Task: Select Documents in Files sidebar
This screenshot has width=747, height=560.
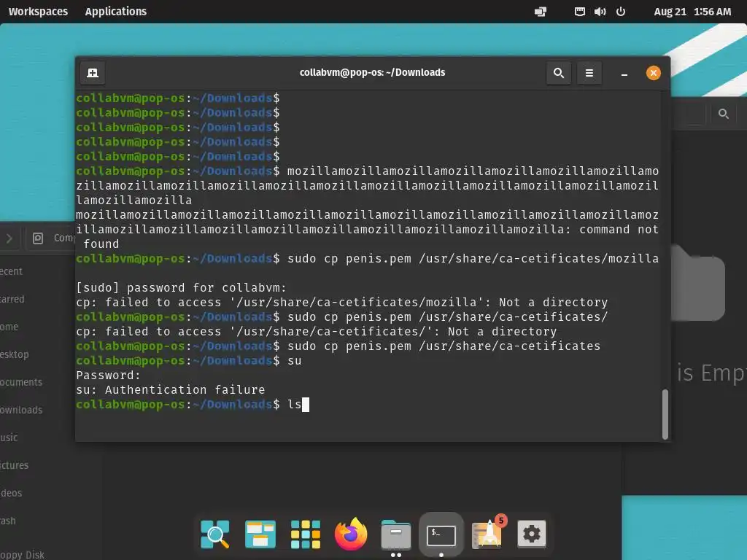Action: [x=21, y=382]
